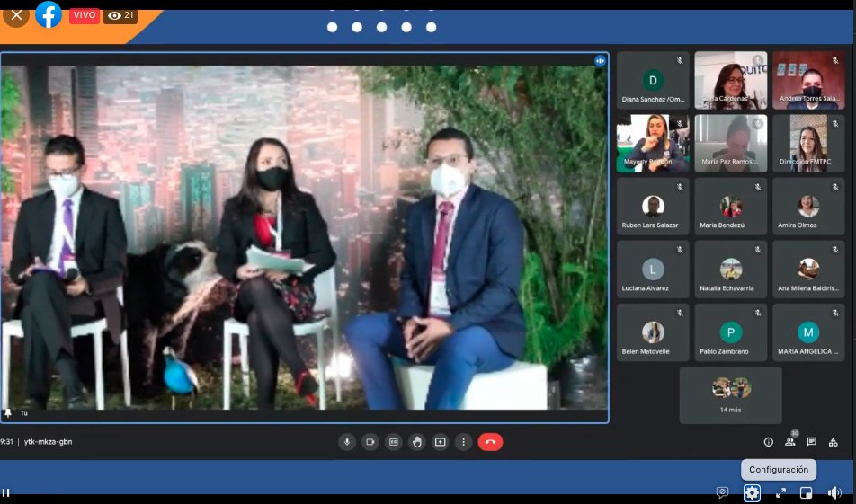Select Maria Bendezú participant tile

pos(730,207)
